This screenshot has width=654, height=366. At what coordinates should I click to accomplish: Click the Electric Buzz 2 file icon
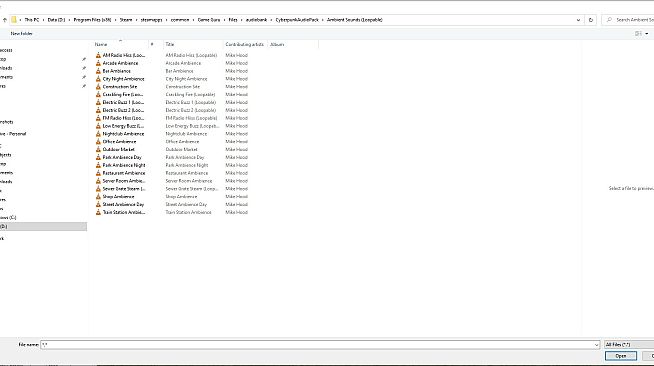[98, 110]
